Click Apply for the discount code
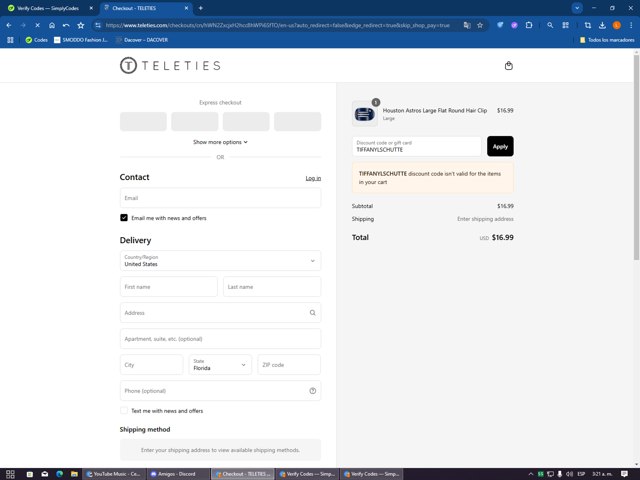Screen dimensions: 640x480 (x=500, y=146)
